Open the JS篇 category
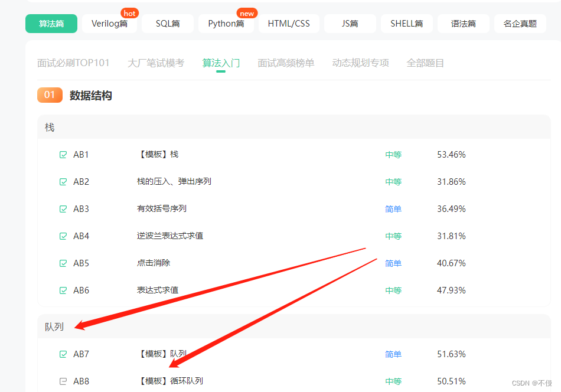 (350, 24)
